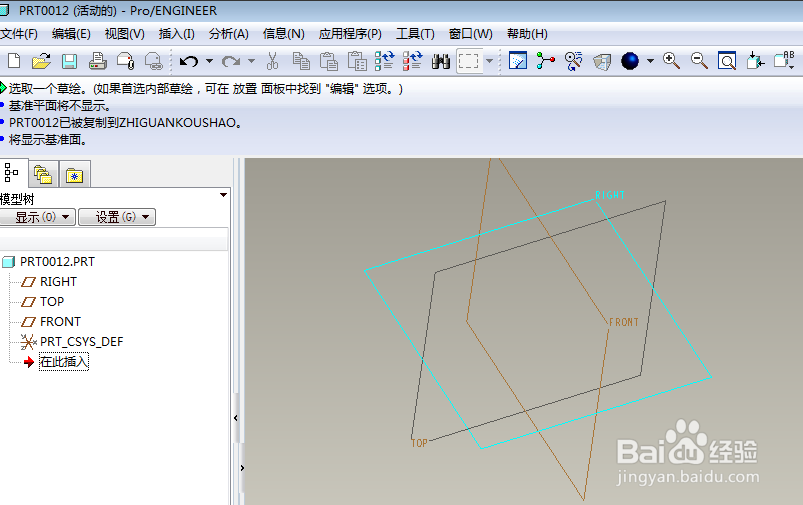Click the right arrow on panel divider
The image size is (803, 505).
[x=242, y=468]
